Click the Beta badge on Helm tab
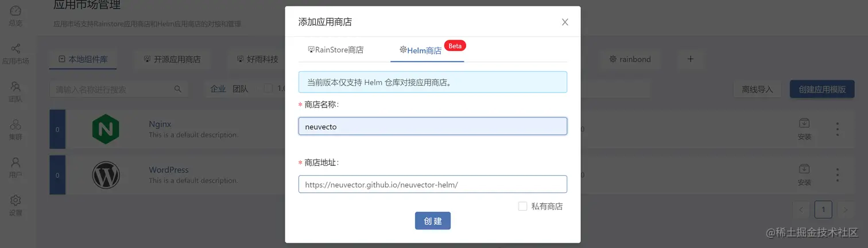Viewport: 868px width, 248px height. click(x=455, y=46)
